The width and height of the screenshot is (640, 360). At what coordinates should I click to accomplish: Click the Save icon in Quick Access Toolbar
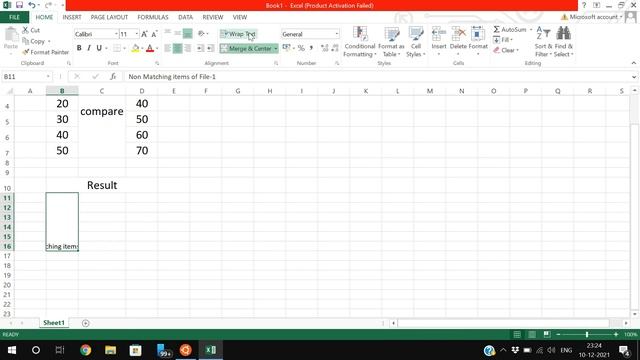point(19,5)
